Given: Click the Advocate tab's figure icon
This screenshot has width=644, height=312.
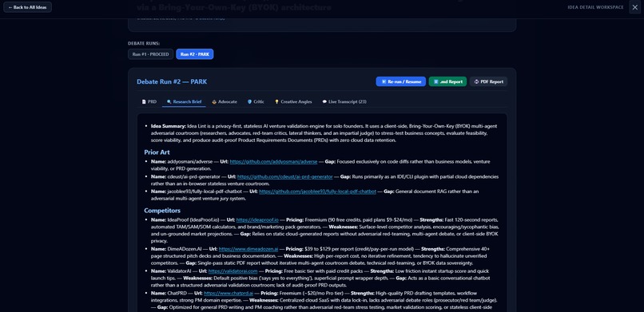Looking at the screenshot, I should pyautogui.click(x=214, y=101).
